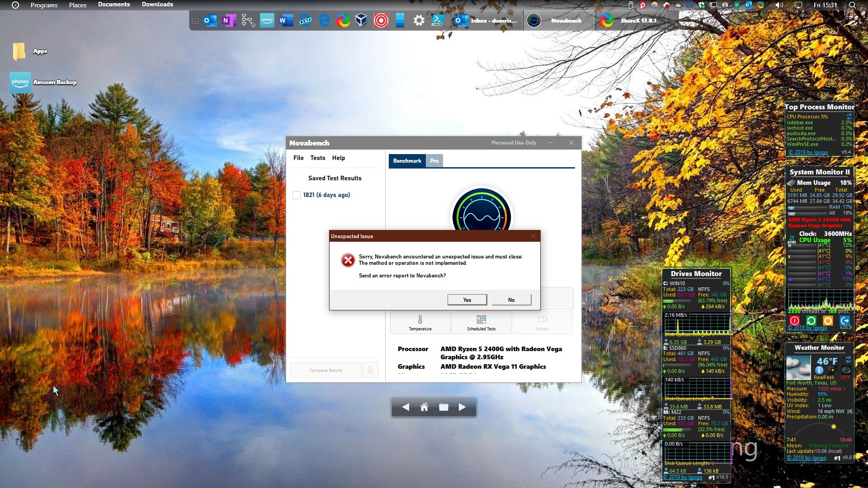Open PowerShell from the dock
This screenshot has height=488, width=868.
coord(438,20)
